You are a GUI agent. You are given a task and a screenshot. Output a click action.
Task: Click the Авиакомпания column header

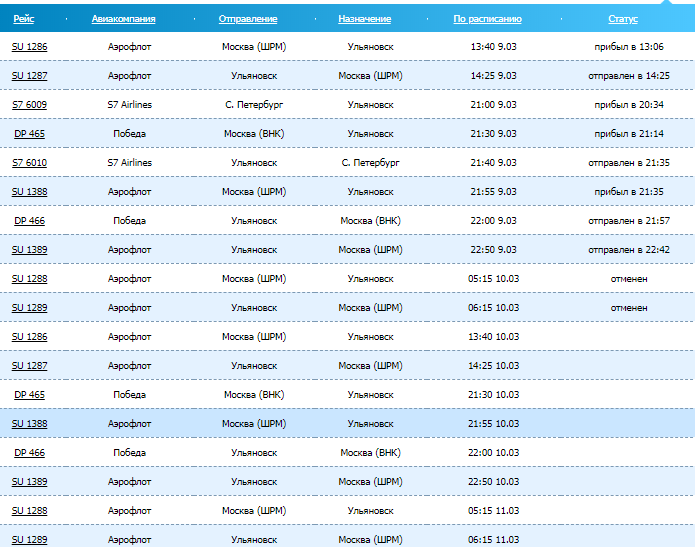pyautogui.click(x=123, y=19)
